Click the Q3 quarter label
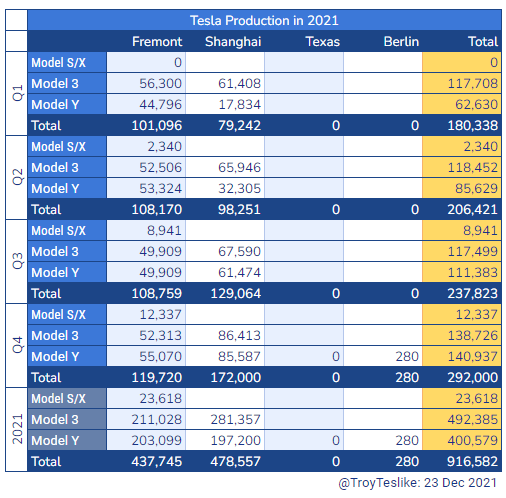506x498 pixels. click(17, 261)
